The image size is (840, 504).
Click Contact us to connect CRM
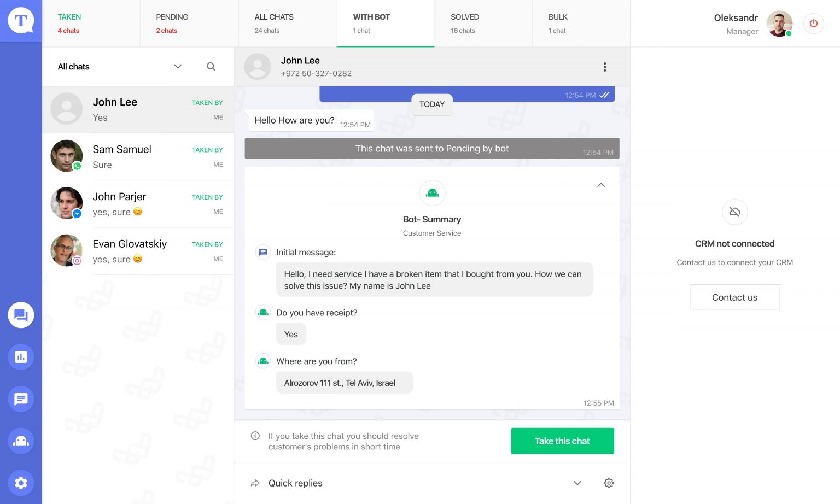coord(734,297)
